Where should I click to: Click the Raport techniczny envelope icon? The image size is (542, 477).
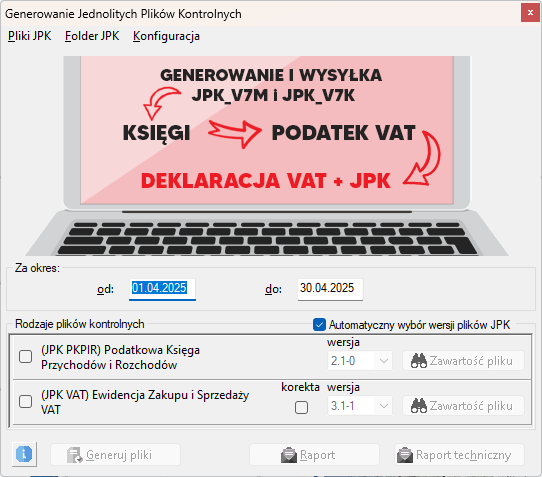click(x=405, y=455)
